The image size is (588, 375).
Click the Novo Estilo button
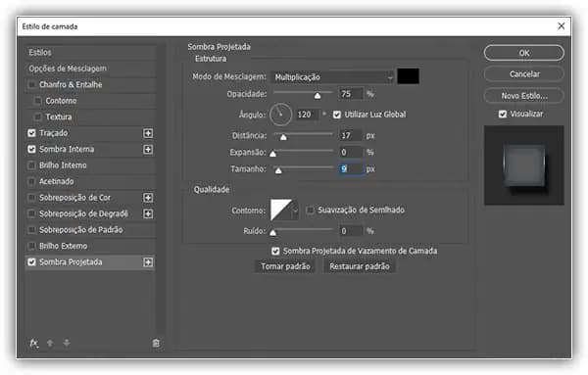coord(524,96)
